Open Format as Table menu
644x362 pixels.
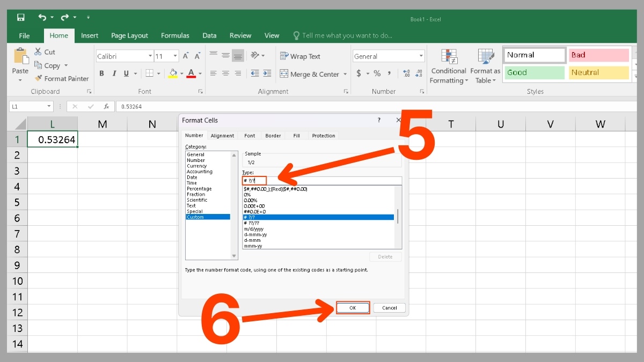click(485, 66)
